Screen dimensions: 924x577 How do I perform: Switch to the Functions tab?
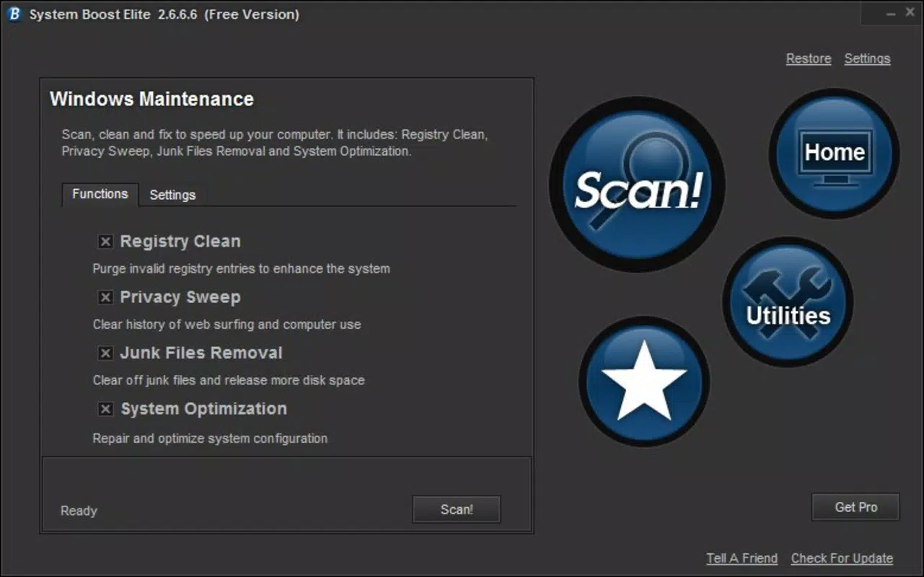pos(100,194)
